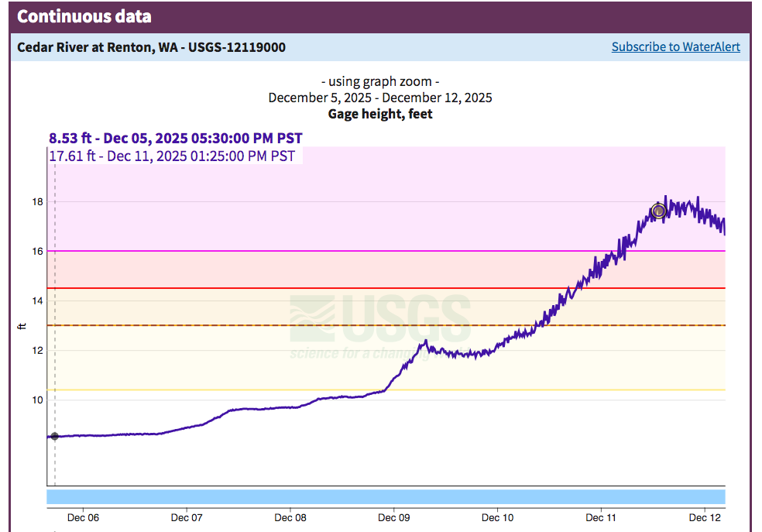
Task: Open the Subscribe to WaterAlert link
Action: (675, 47)
